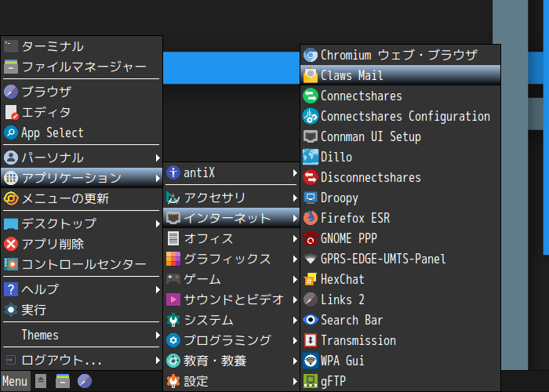Viewport: 549px width, 392px height.
Task: Expand the antiX submenu arrow
Action: tap(295, 173)
